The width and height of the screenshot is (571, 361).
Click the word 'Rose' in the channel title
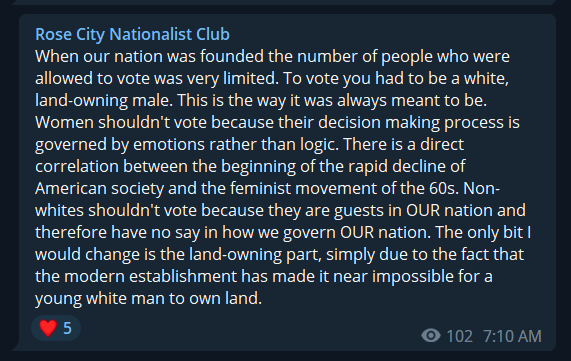[53, 34]
